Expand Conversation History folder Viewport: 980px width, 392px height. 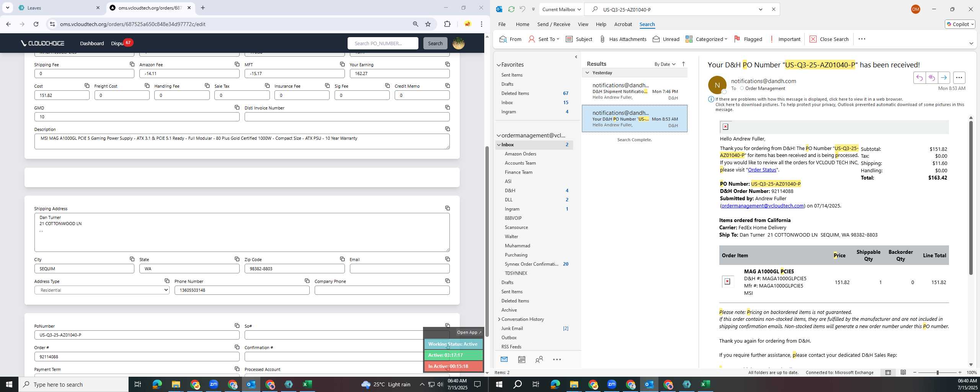click(499, 319)
